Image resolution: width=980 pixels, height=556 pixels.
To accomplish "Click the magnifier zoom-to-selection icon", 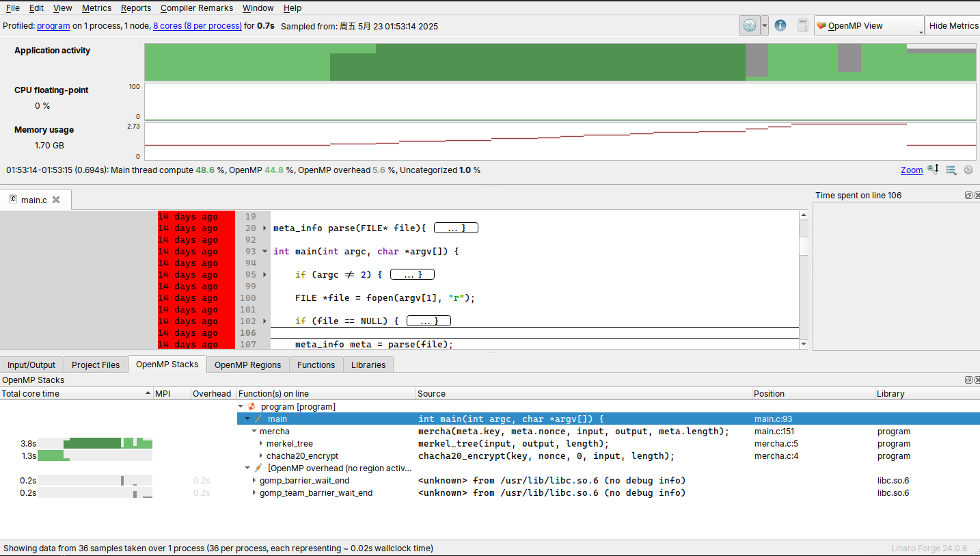I will pos(934,170).
